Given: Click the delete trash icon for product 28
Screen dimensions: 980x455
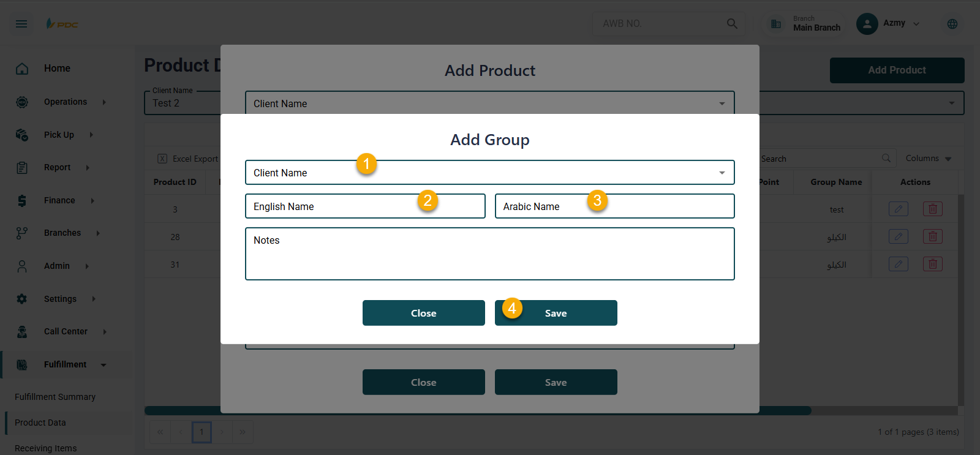Looking at the screenshot, I should 932,236.
